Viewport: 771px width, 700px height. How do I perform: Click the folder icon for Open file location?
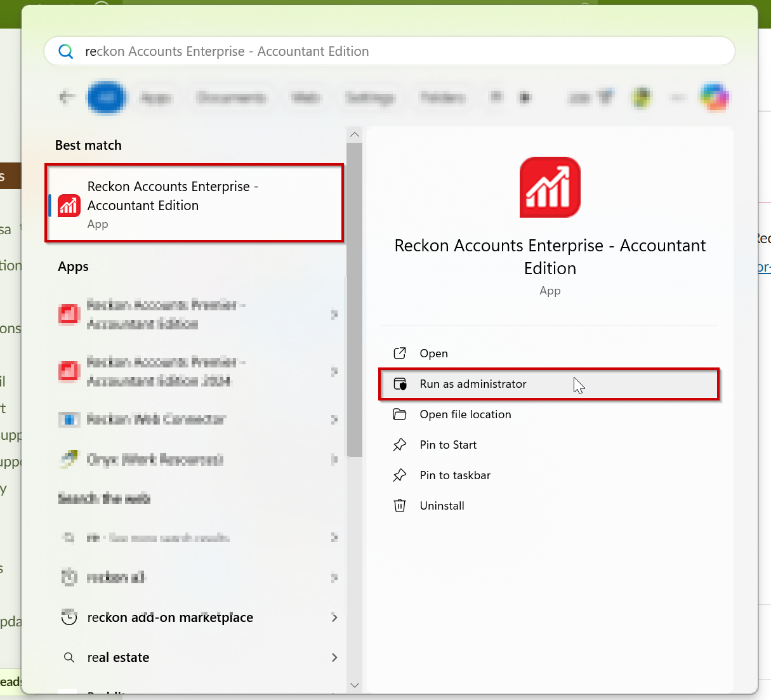(x=400, y=414)
